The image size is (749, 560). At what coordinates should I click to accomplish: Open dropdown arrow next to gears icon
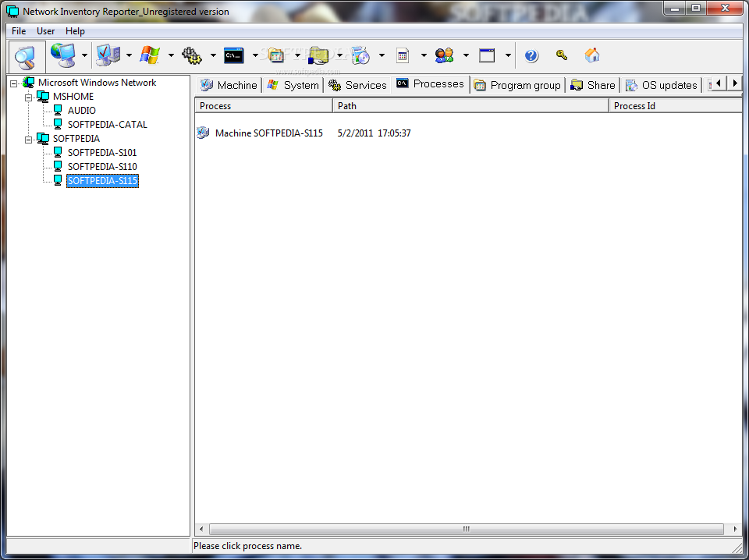[x=212, y=55]
